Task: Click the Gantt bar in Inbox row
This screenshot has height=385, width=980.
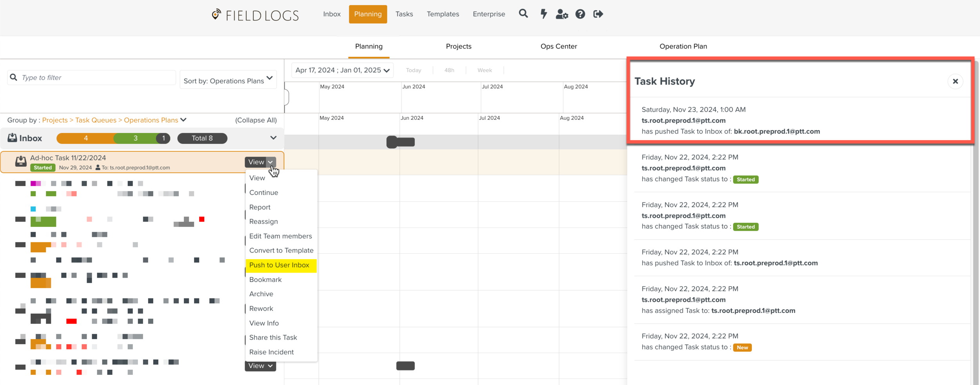Action: (401, 142)
